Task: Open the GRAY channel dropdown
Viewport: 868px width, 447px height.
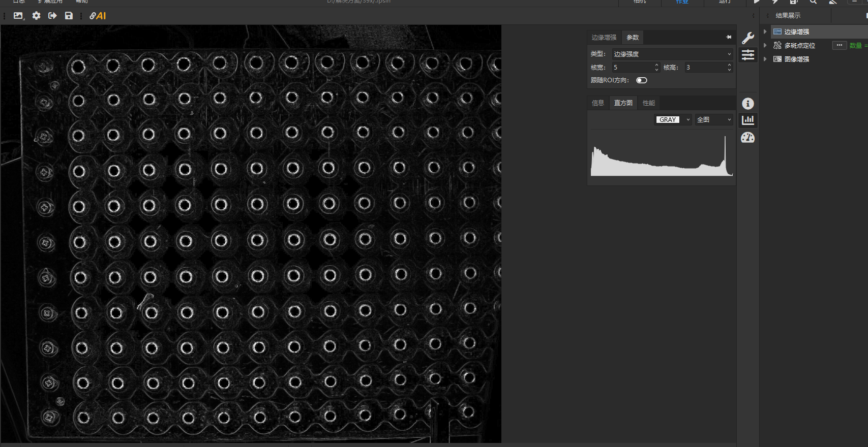Action: click(673, 120)
